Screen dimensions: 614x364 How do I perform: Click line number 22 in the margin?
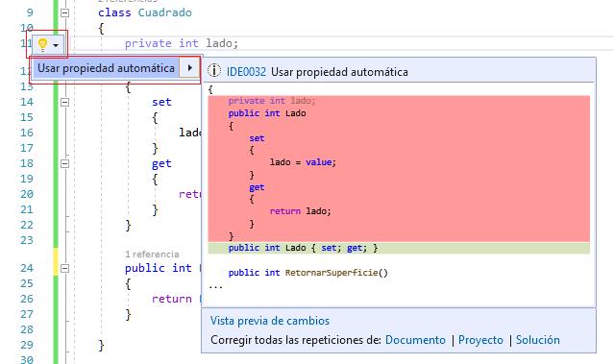coord(27,225)
